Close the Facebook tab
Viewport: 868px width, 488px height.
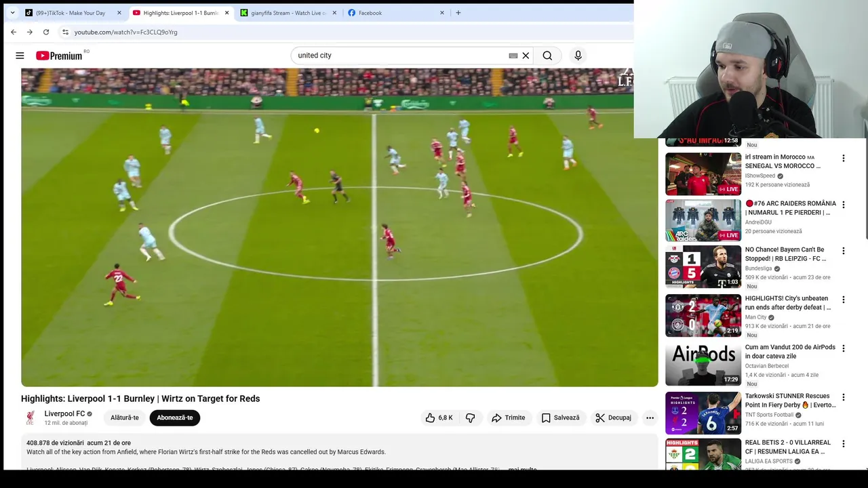coord(442,13)
